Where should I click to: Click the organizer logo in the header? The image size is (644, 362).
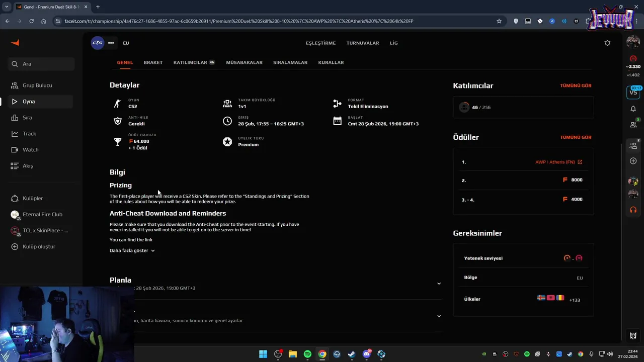pyautogui.click(x=97, y=43)
